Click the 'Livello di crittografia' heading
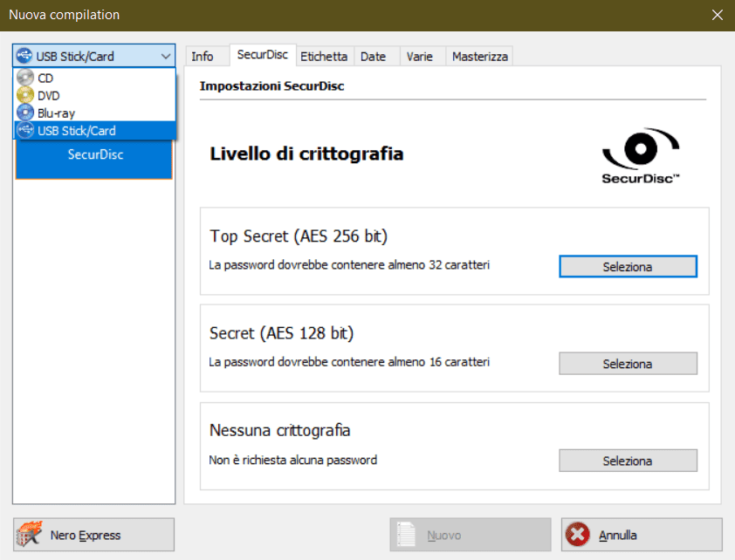735x560 pixels. (306, 154)
